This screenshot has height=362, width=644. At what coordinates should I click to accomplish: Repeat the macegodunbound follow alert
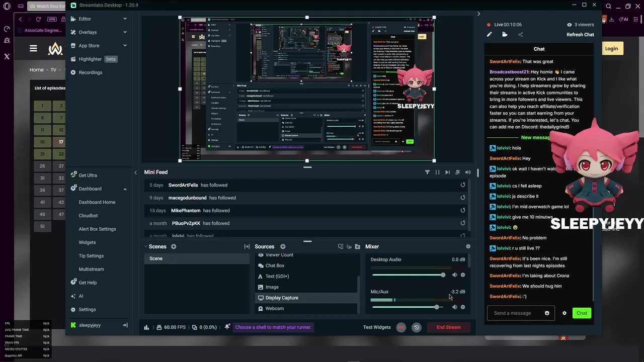pyautogui.click(x=463, y=198)
